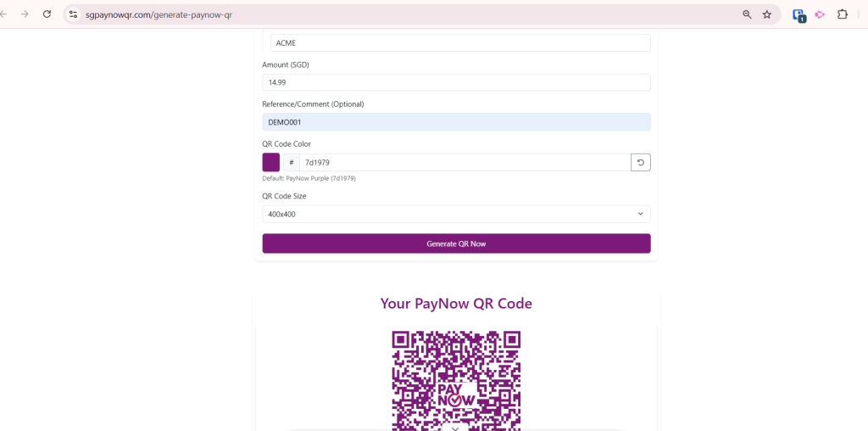Open the purple QR color swatch picker
Screen dimensions: 868x431
coord(271,162)
